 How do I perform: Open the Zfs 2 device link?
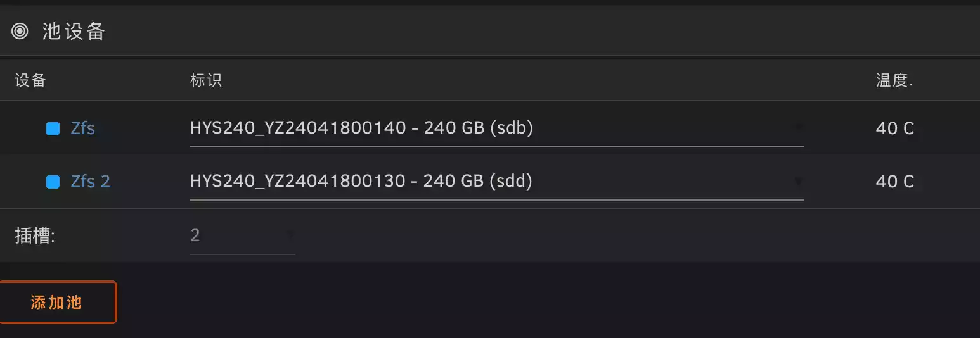pyautogui.click(x=90, y=182)
